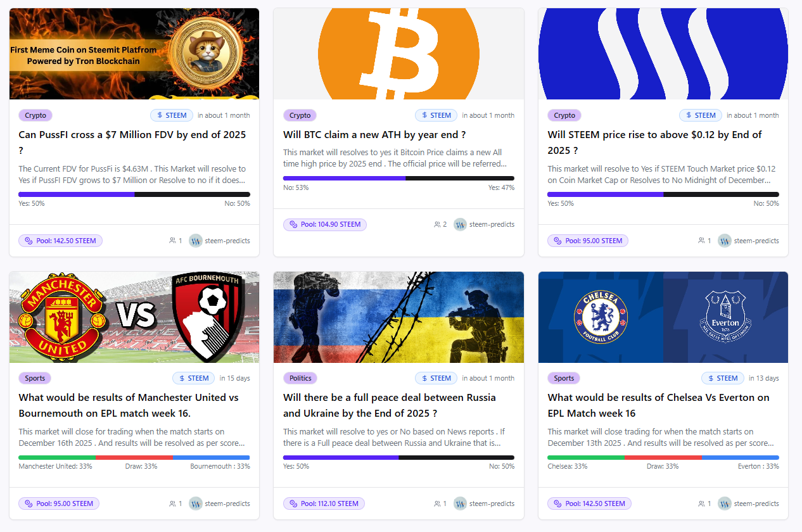This screenshot has width=802, height=532.
Task: Click steem-predicts avatar on PussFI card
Action: (196, 241)
